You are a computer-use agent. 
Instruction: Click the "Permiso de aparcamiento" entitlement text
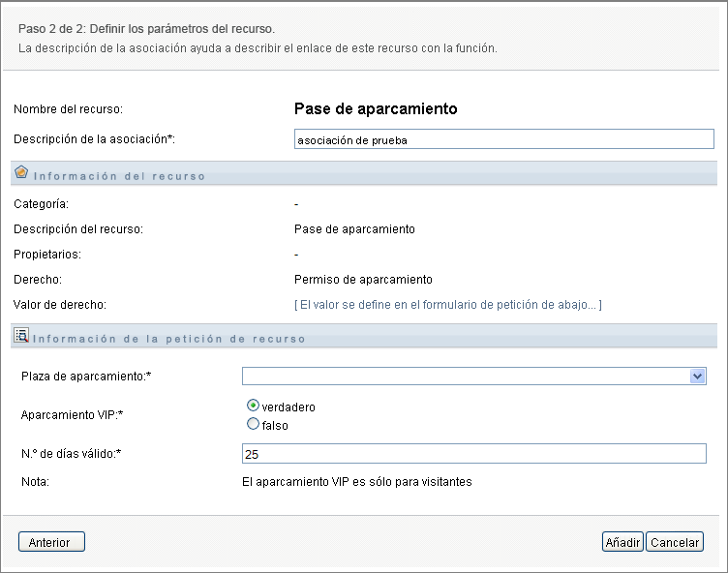coord(363,280)
